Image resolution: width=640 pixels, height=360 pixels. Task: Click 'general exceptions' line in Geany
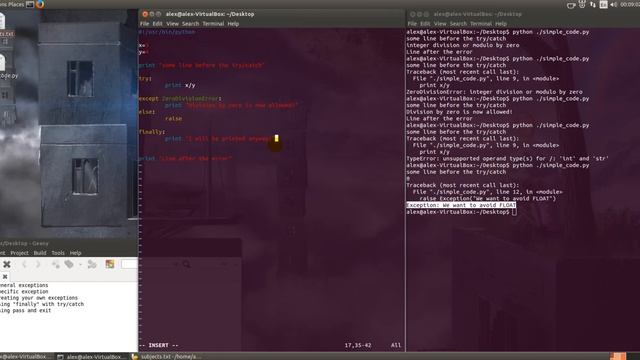click(x=24, y=285)
